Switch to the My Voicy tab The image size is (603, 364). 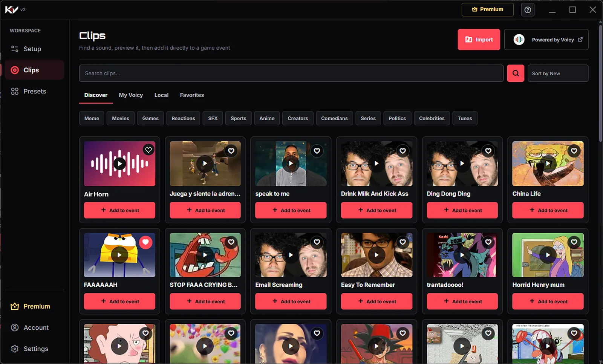tap(131, 95)
